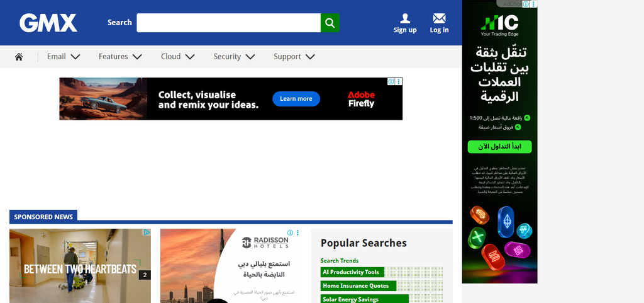The image size is (644, 303).
Task: Click the Search label beside the input
Action: (x=119, y=23)
